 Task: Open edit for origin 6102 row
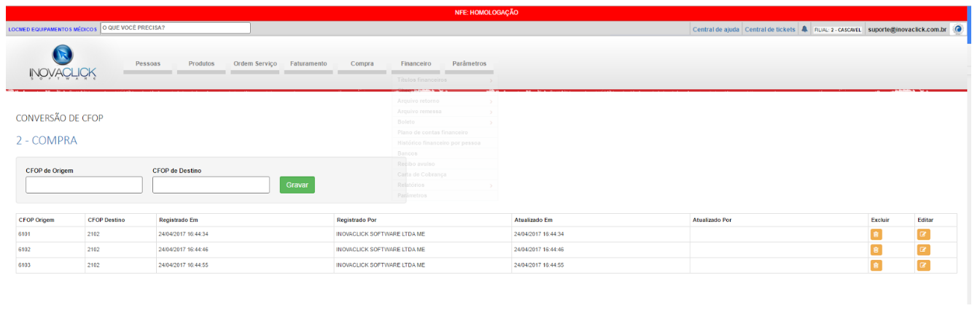(x=923, y=250)
